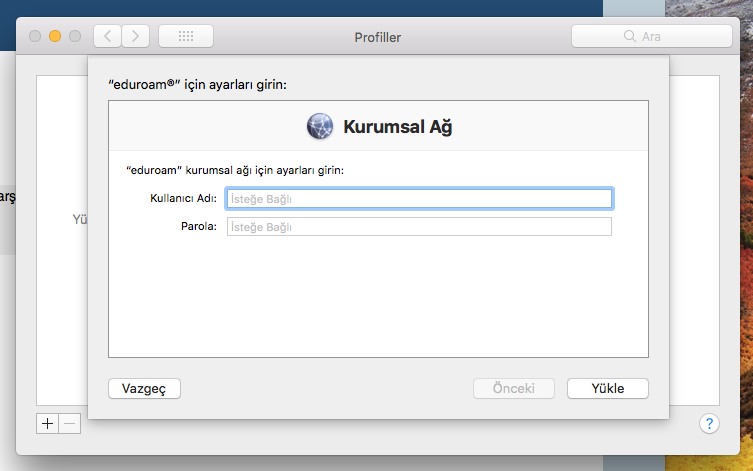
Task: Click the magnifier icon in Ara field
Action: tap(630, 36)
